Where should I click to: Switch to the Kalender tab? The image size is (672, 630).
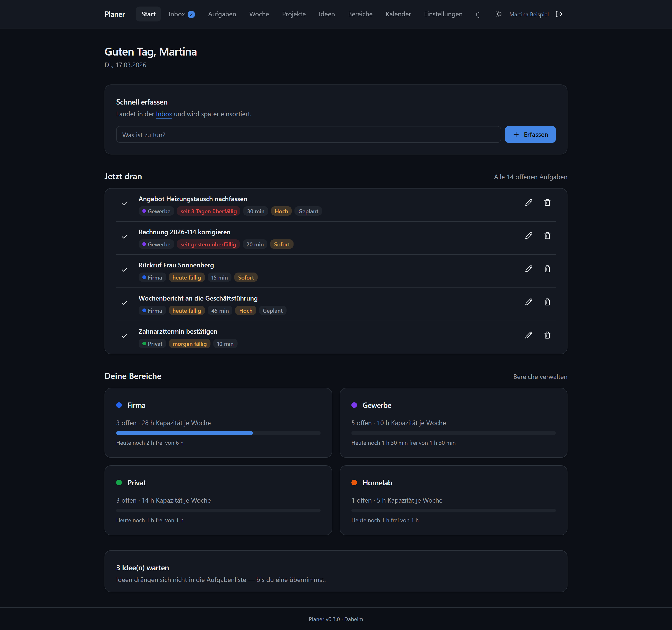398,14
